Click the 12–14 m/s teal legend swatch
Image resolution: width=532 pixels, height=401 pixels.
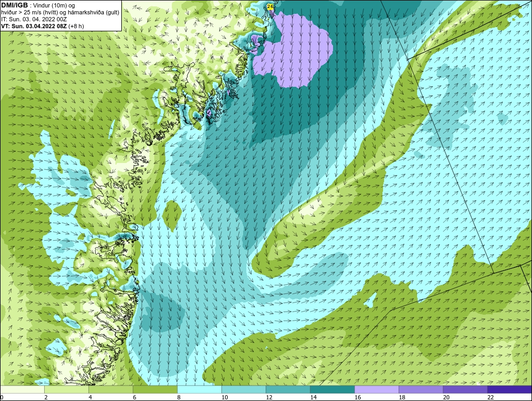coord(288,389)
